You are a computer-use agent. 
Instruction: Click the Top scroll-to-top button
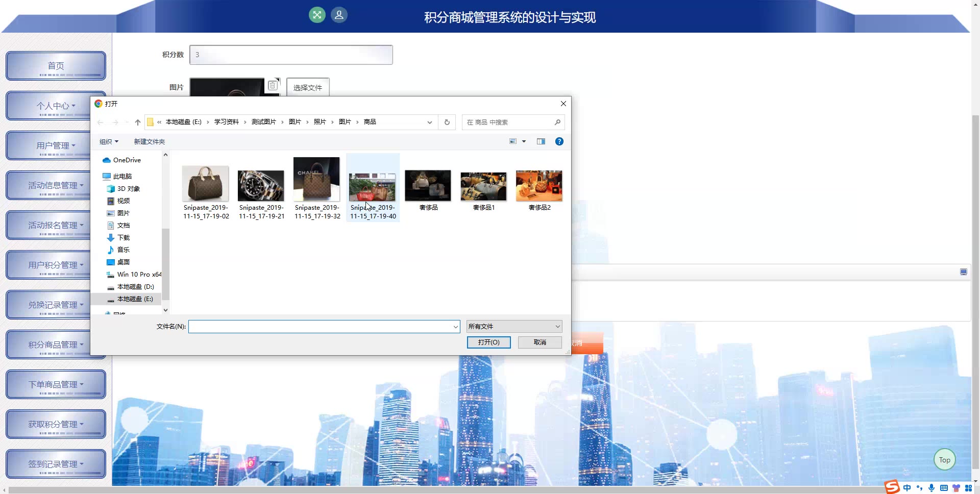pyautogui.click(x=944, y=460)
